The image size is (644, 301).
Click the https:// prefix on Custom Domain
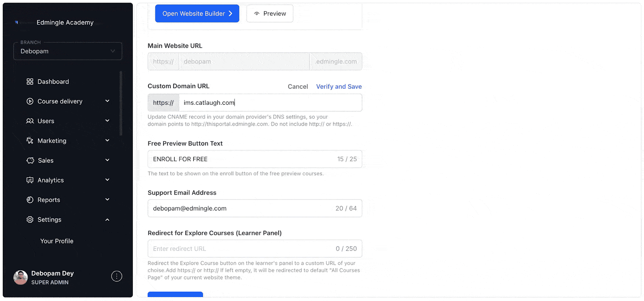pos(163,103)
